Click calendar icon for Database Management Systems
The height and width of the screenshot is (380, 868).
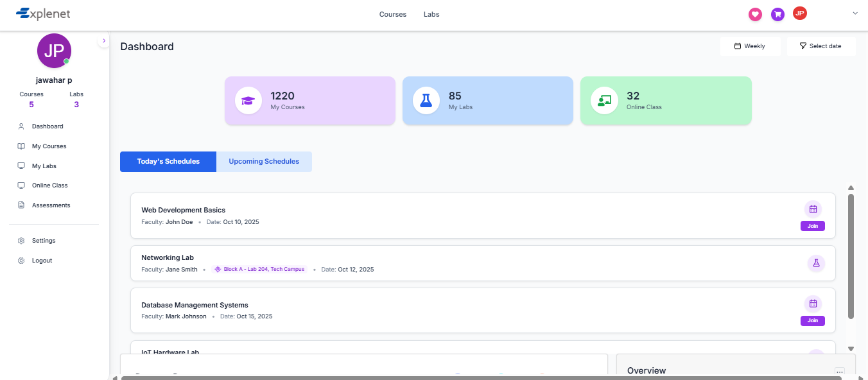tap(813, 304)
